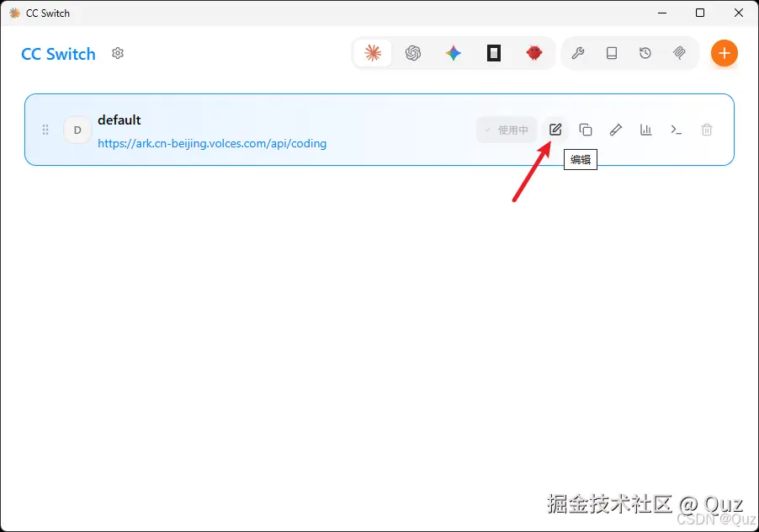Viewport: 759px width, 532px height.
Task: Maximize the CC Switch window
Action: pos(700,13)
